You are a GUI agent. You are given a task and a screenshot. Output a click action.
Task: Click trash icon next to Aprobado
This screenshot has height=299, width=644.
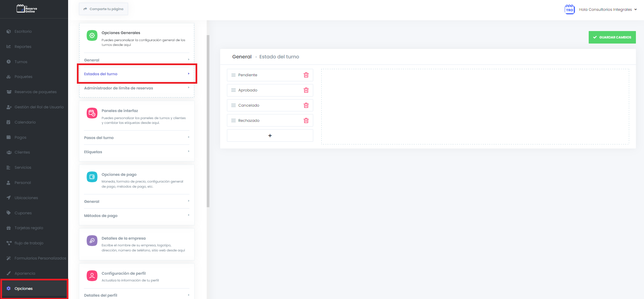306,90
